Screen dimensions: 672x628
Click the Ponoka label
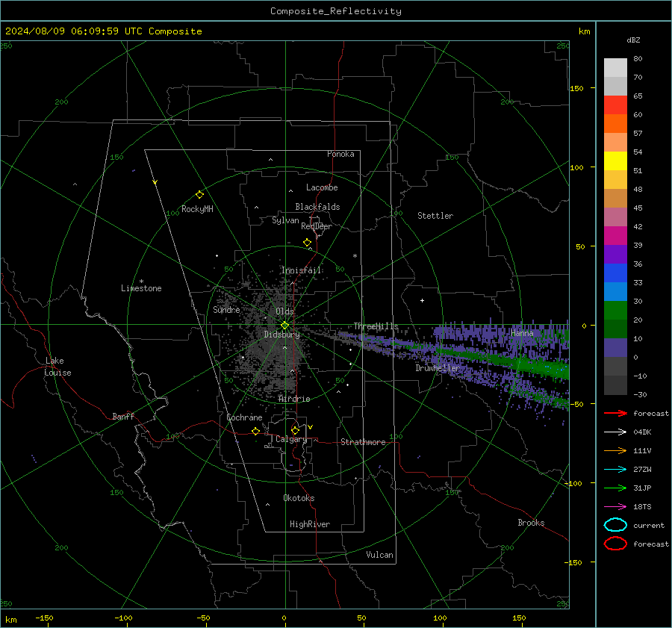click(x=340, y=154)
